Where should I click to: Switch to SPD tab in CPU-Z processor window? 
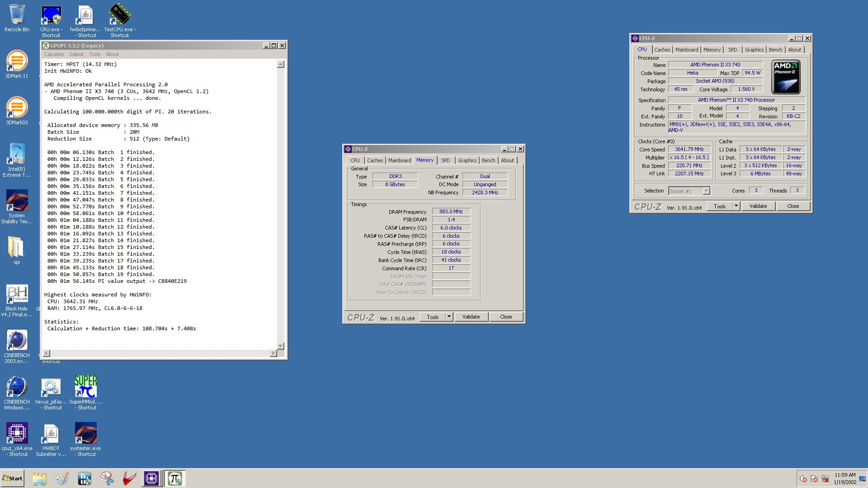tap(733, 50)
